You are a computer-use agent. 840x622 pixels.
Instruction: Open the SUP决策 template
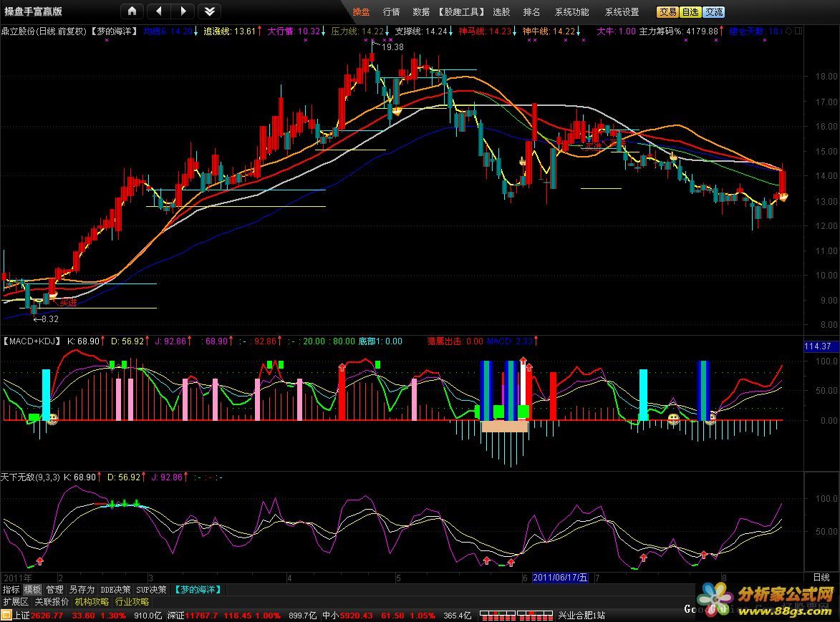[x=151, y=589]
